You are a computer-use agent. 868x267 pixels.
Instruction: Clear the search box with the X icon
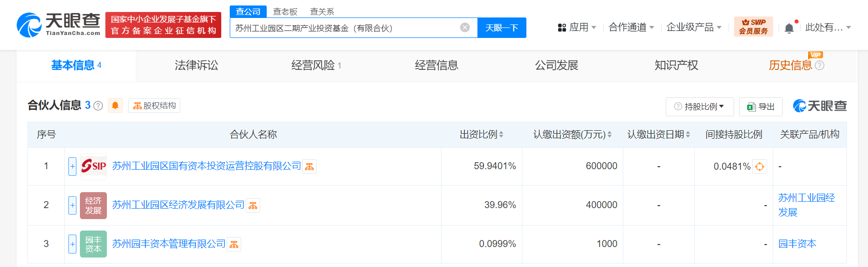[465, 27]
